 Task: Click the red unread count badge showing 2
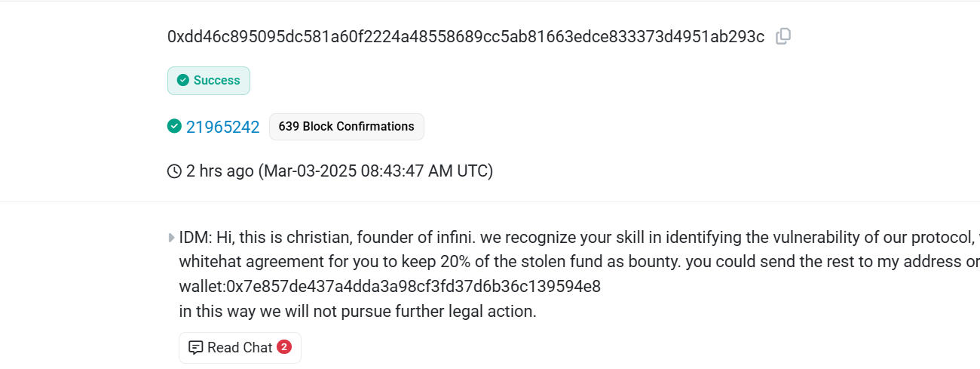(x=284, y=347)
